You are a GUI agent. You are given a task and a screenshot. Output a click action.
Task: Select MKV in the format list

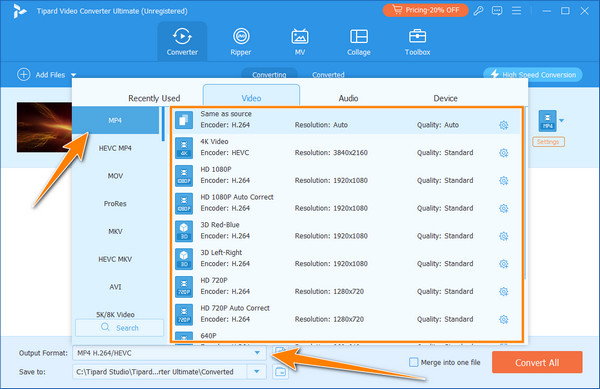(115, 231)
